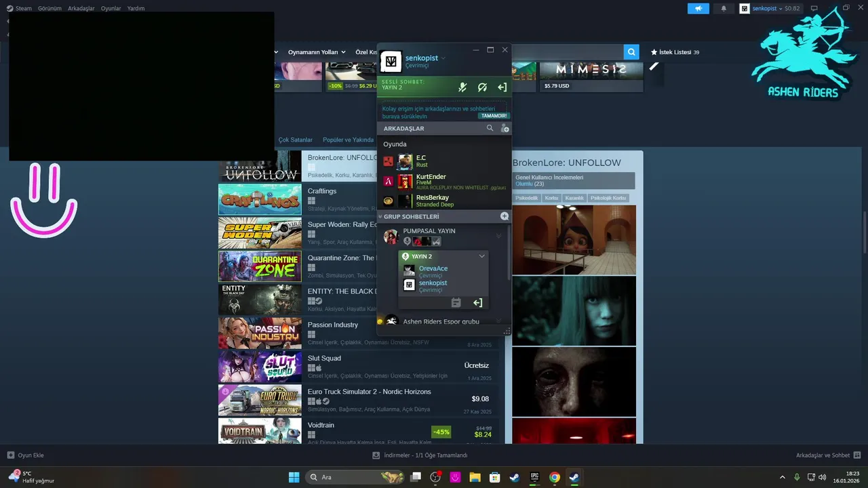Open the Görünüm menu
868x488 pixels.
50,8
